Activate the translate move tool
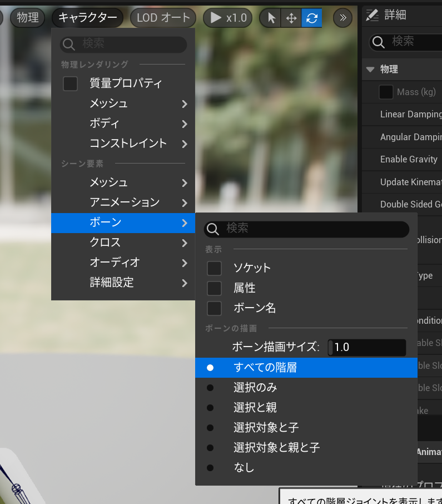Screen dimensions: 442x504 (291, 18)
